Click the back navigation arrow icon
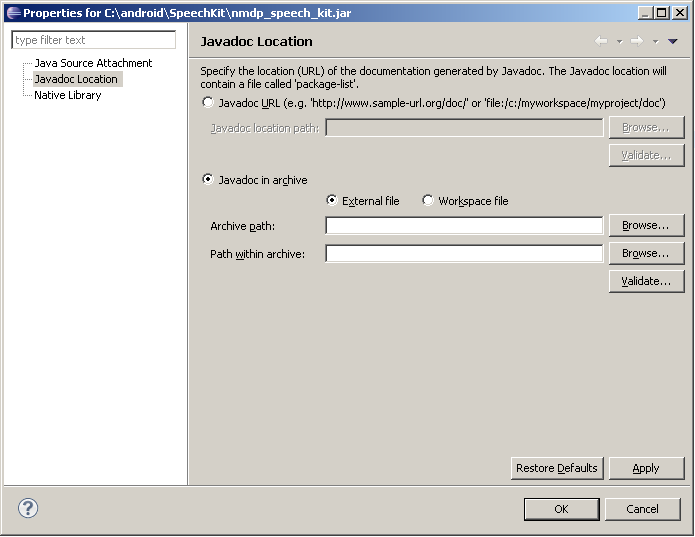The height and width of the screenshot is (537, 695). [601, 41]
